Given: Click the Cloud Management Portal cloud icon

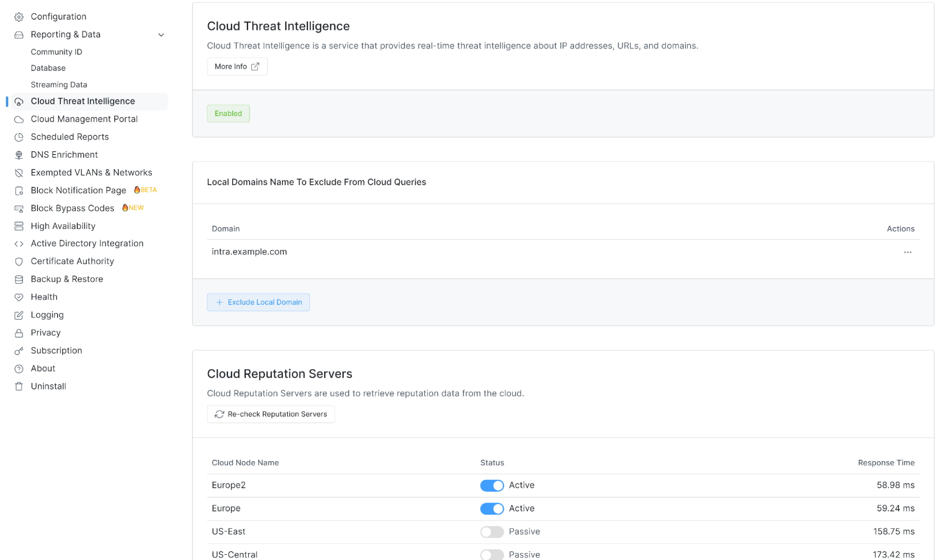Looking at the screenshot, I should pos(19,119).
